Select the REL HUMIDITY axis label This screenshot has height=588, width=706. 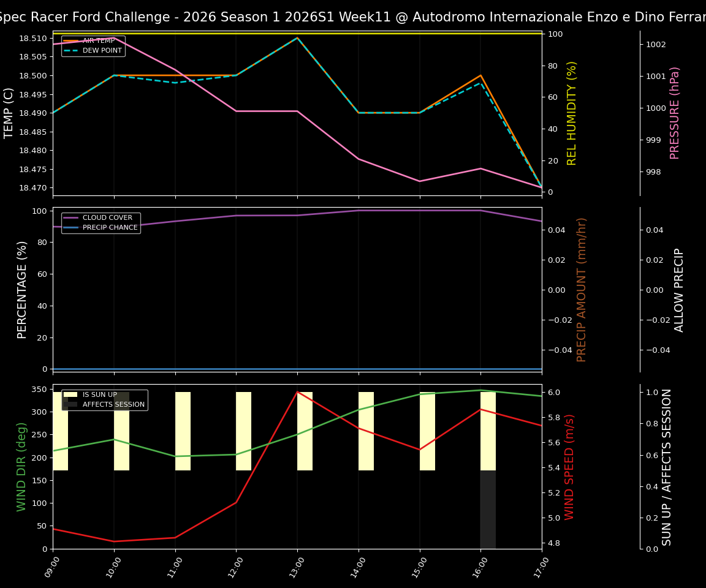[572, 111]
